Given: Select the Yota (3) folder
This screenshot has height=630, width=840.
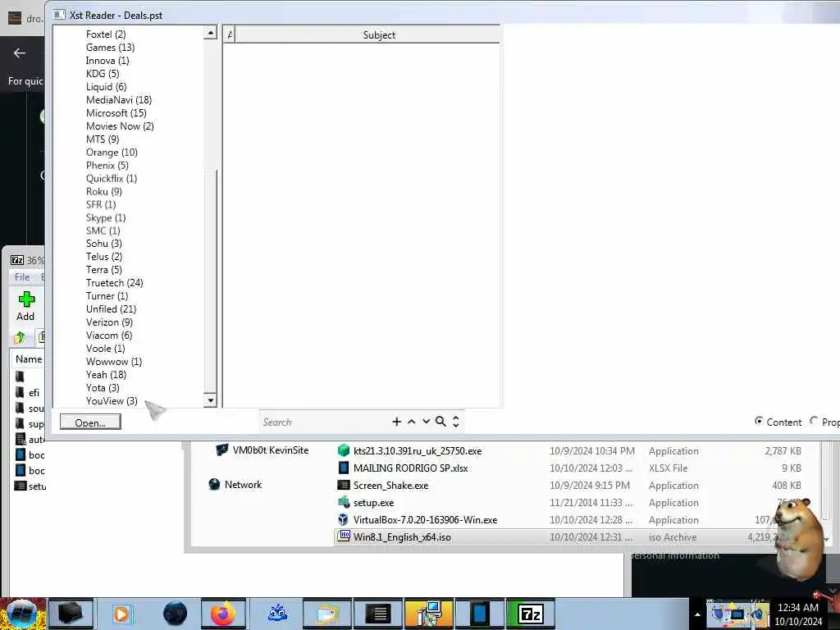Looking at the screenshot, I should coord(103,388).
